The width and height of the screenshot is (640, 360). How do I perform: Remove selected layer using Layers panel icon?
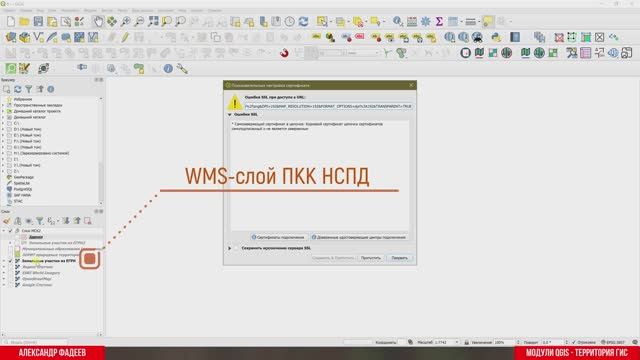[x=88, y=221]
